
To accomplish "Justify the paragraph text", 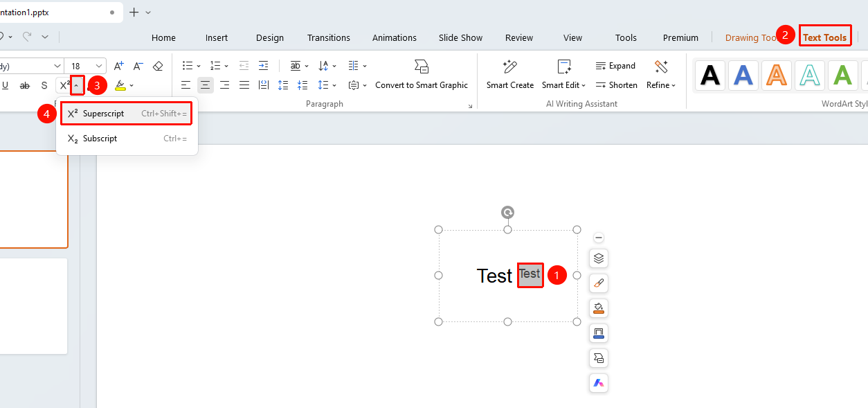I will point(244,85).
